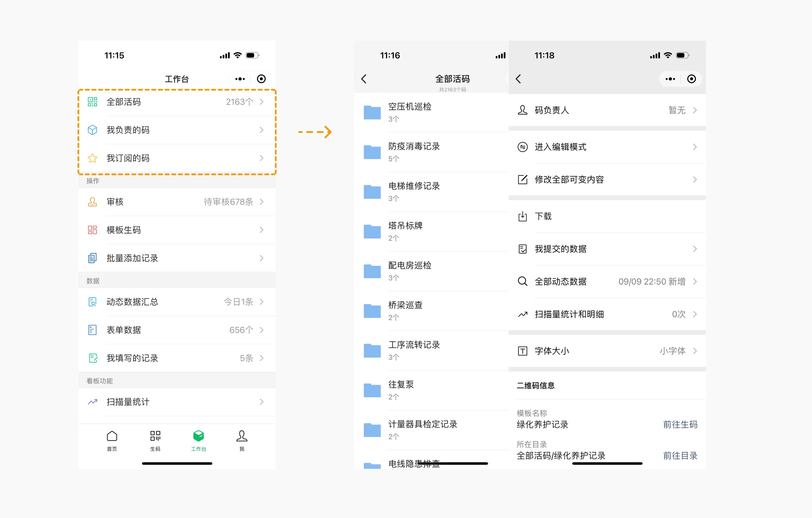Click the 进入编辑模式 swap icon

tap(522, 147)
